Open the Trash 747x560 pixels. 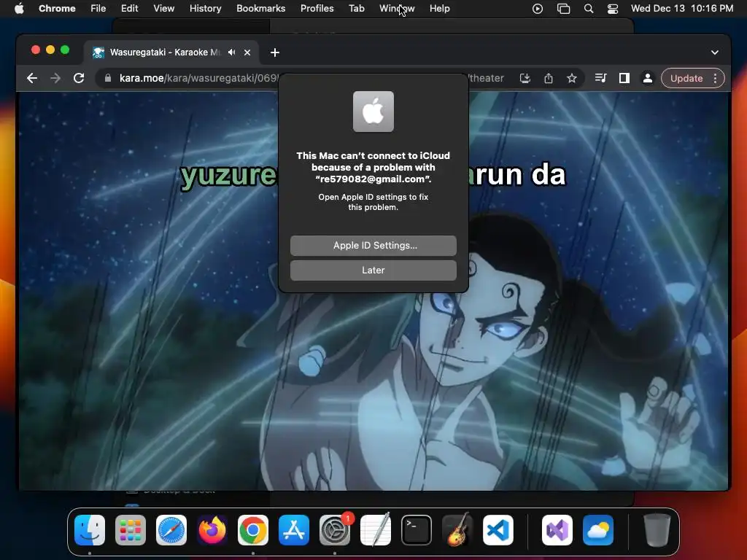click(x=657, y=530)
